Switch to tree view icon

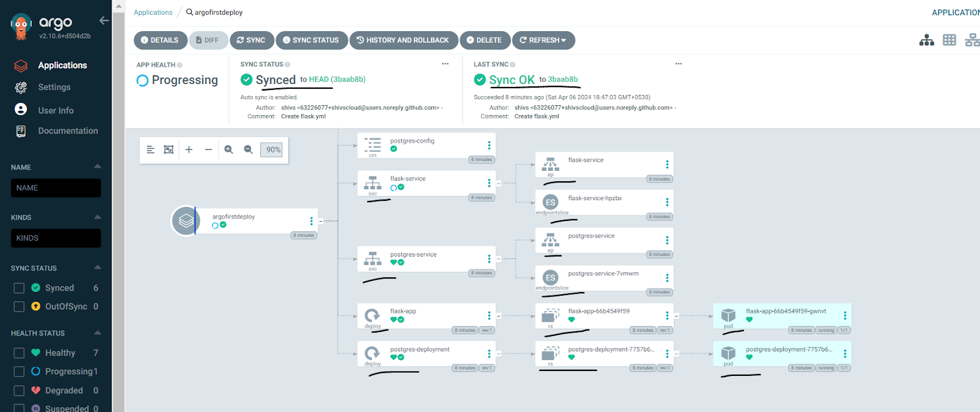(x=927, y=40)
